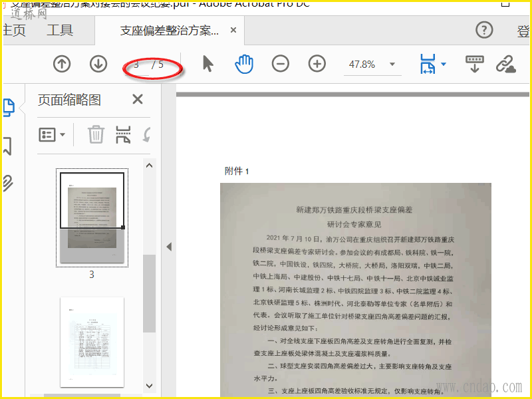Screen dimensions: 532x399
Task: Click the 47.8% zoom level field
Action: (362, 65)
